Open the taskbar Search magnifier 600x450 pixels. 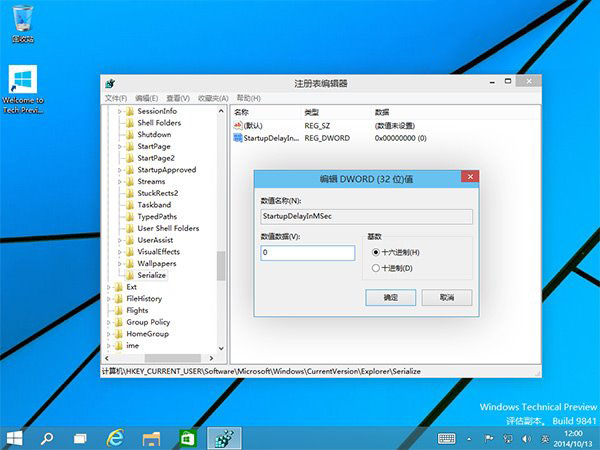click(x=47, y=438)
